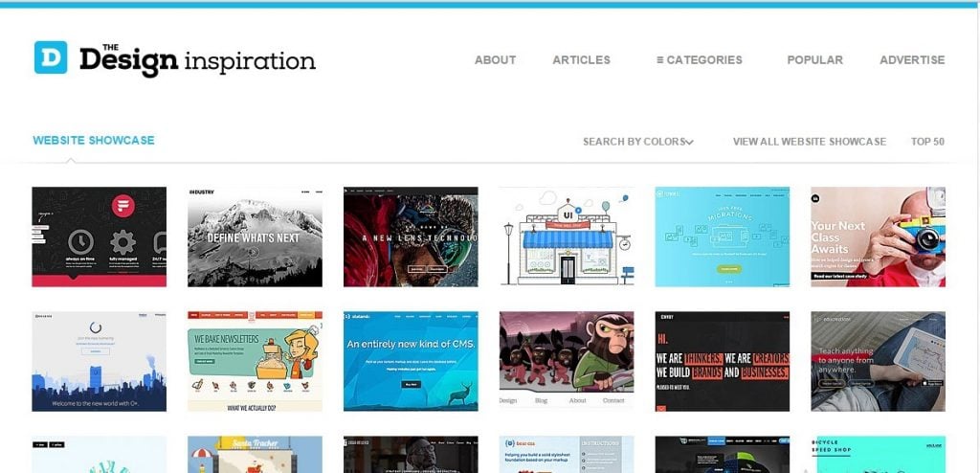
Task: Open the Teach anything to anyone thumbnail
Action: 879,361
